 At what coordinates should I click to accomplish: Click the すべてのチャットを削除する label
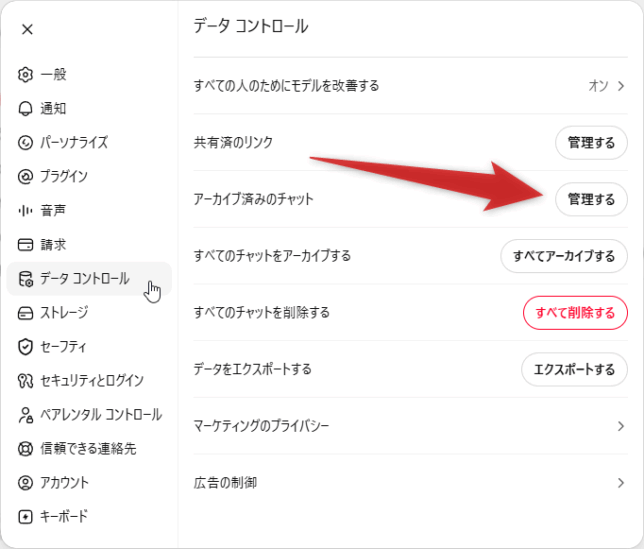(262, 312)
